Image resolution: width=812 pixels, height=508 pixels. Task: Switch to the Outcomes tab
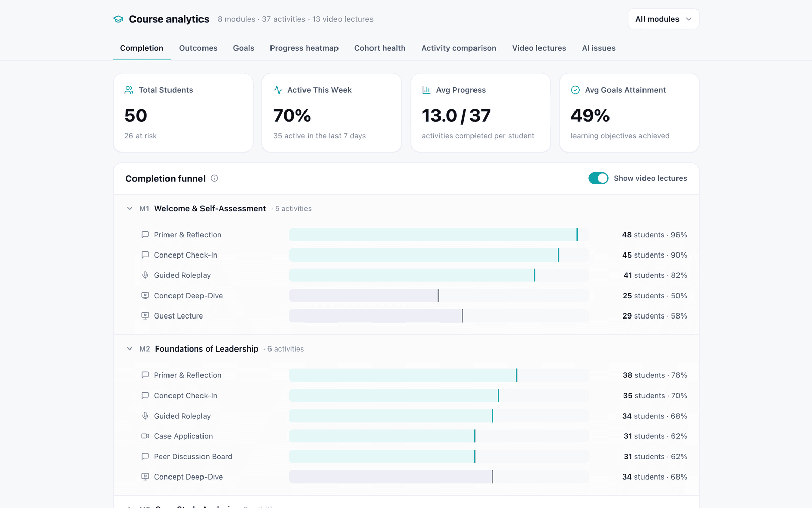198,48
